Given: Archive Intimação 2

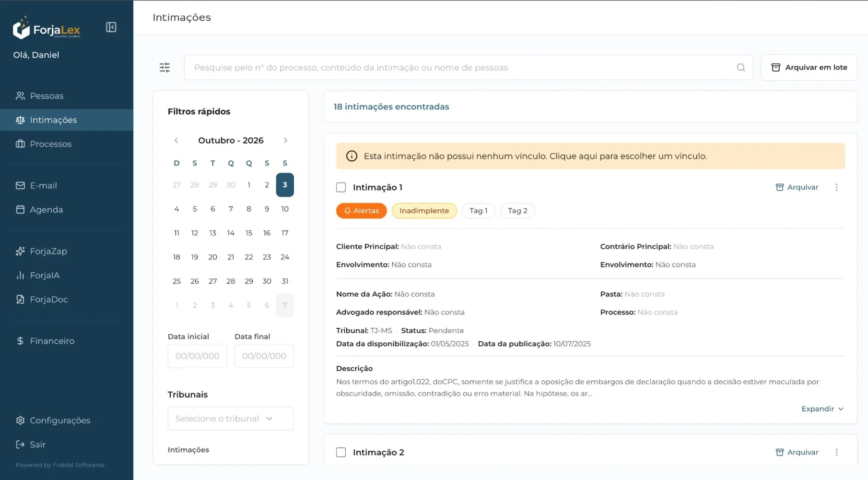Looking at the screenshot, I should 797,453.
